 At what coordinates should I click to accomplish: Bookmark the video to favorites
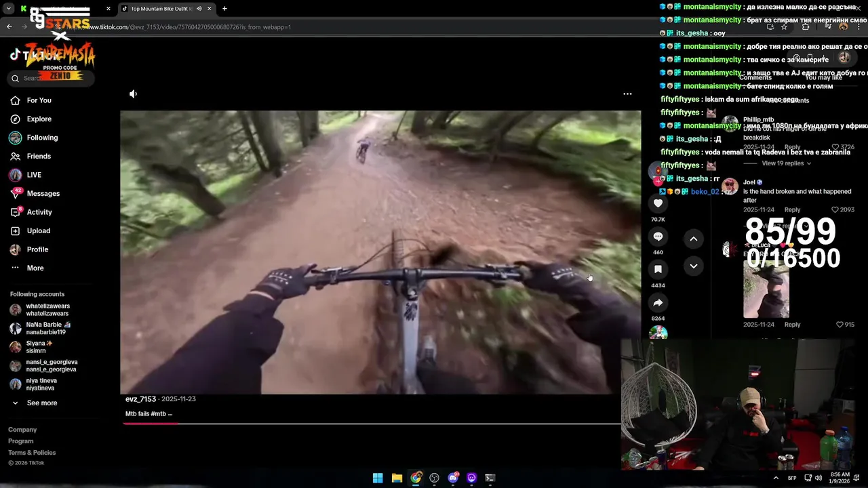(658, 269)
